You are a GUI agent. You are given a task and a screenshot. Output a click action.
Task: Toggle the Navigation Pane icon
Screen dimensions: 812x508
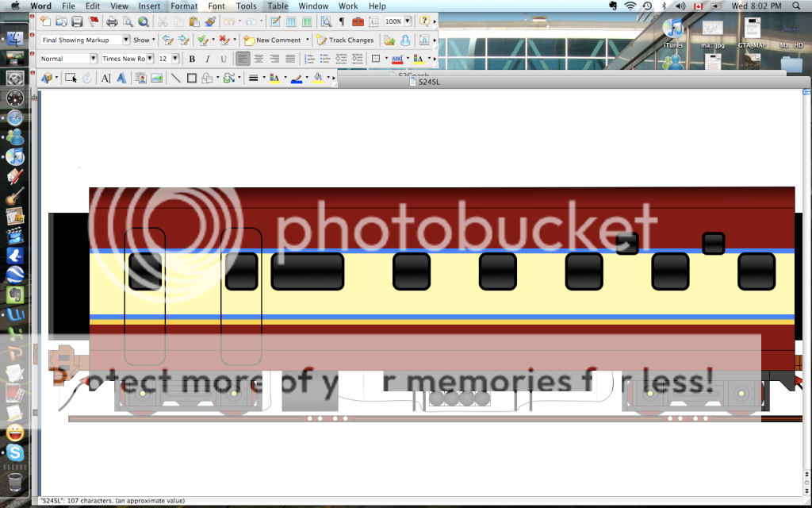(326, 21)
